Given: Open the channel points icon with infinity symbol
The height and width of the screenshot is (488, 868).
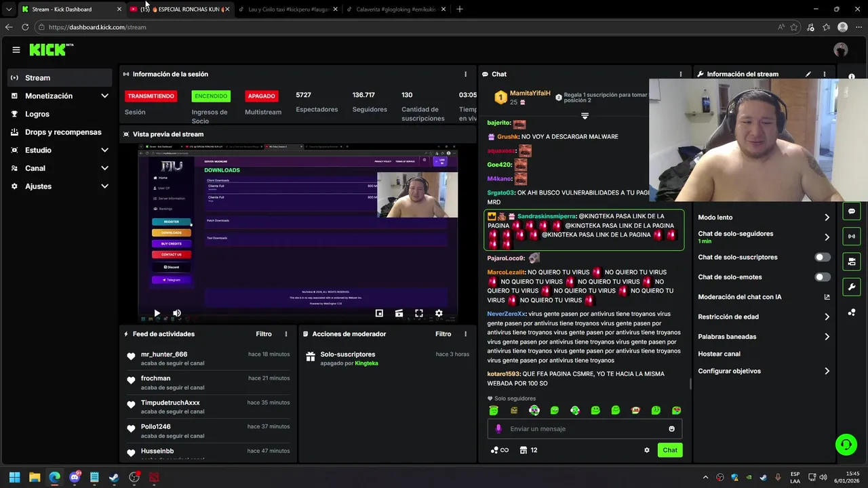Looking at the screenshot, I should [500, 450].
